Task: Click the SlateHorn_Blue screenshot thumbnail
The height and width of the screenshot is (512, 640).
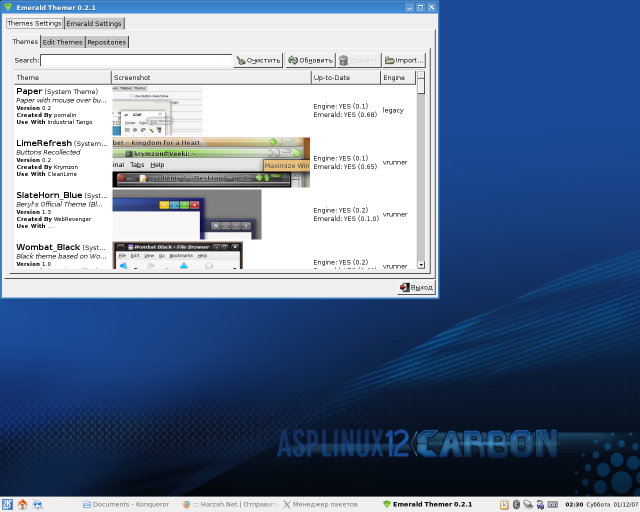Action: click(187, 214)
